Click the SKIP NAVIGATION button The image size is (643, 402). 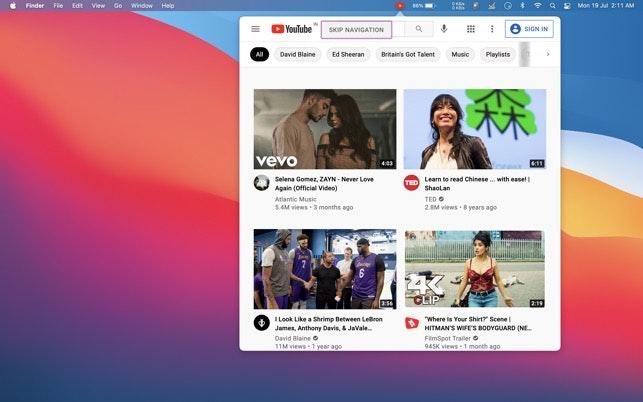pyautogui.click(x=356, y=29)
